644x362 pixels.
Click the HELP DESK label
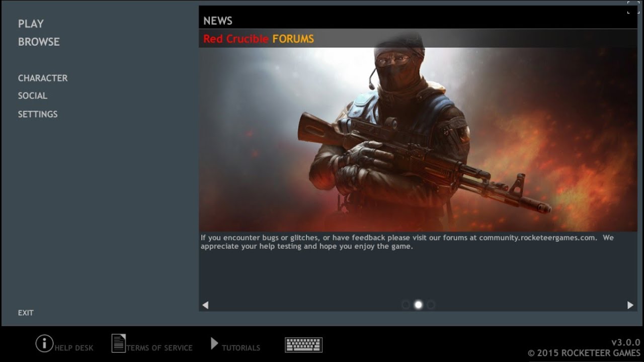coord(74,348)
